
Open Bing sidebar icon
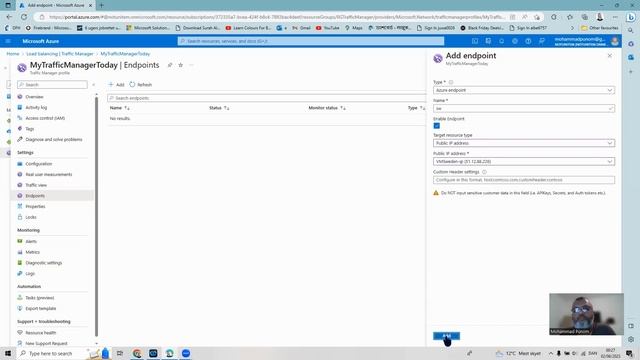631,17
